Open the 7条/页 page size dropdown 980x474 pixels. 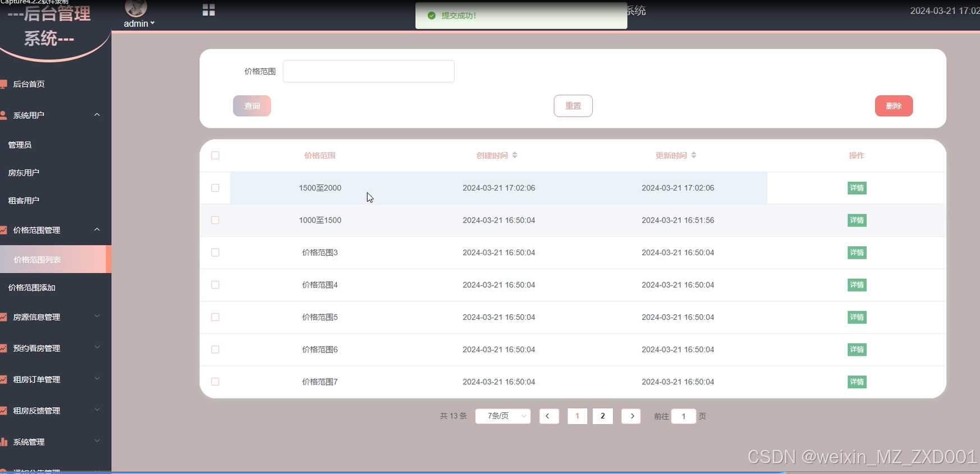coord(503,416)
